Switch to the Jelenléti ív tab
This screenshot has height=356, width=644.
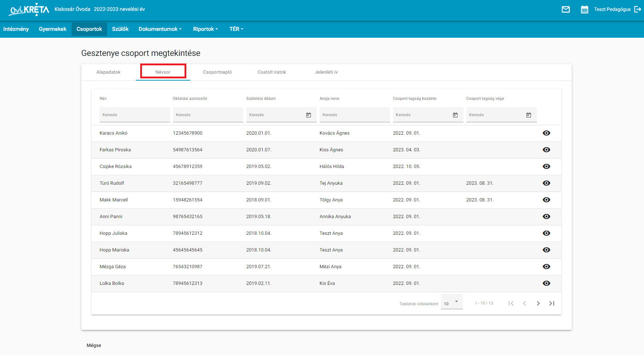[x=326, y=72]
